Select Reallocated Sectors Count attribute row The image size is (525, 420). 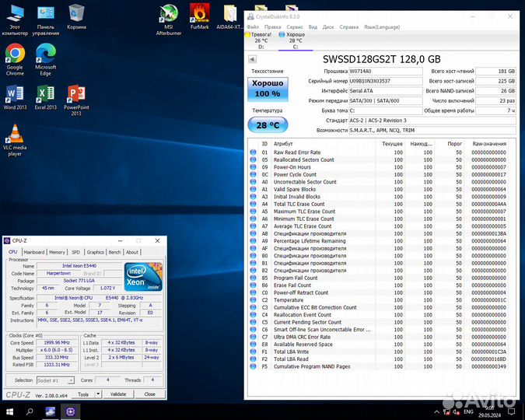coord(378,159)
